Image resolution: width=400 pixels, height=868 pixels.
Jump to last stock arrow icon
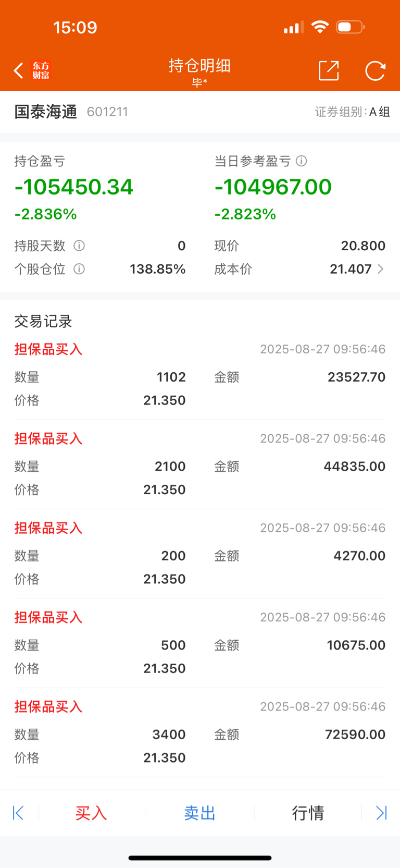[x=381, y=813]
